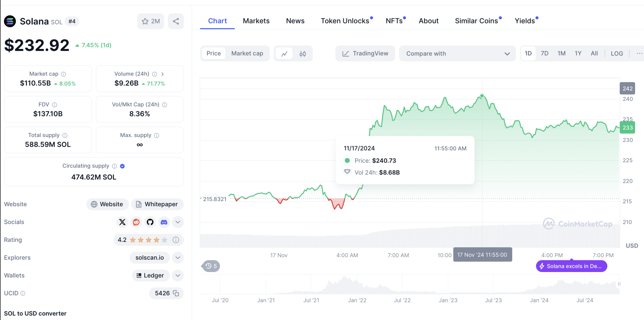This screenshot has height=320, width=644.
Task: Click the verified circulating supply badge
Action: (x=123, y=166)
